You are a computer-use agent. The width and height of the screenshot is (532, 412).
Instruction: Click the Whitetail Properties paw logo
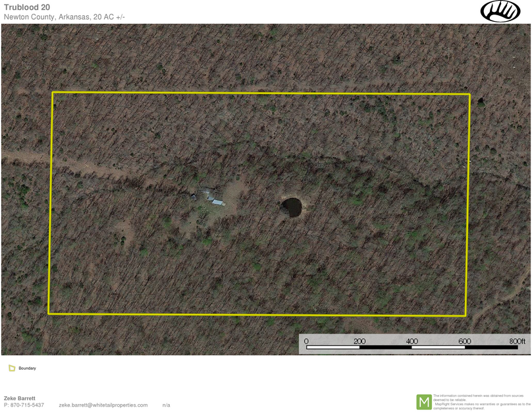[500, 11]
